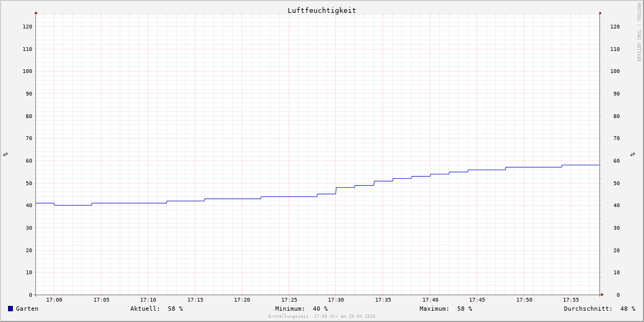Select the 17:55 time axis label
The image size is (644, 322).
coord(571,300)
